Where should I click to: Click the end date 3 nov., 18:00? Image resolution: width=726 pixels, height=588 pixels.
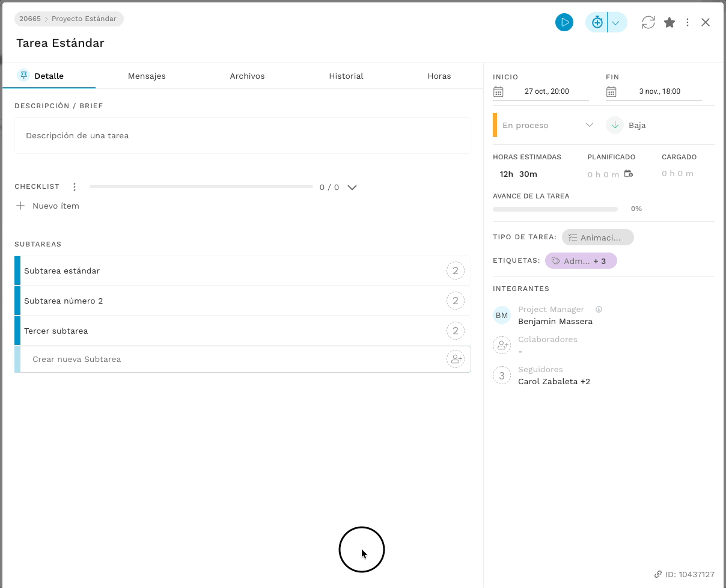pos(660,91)
